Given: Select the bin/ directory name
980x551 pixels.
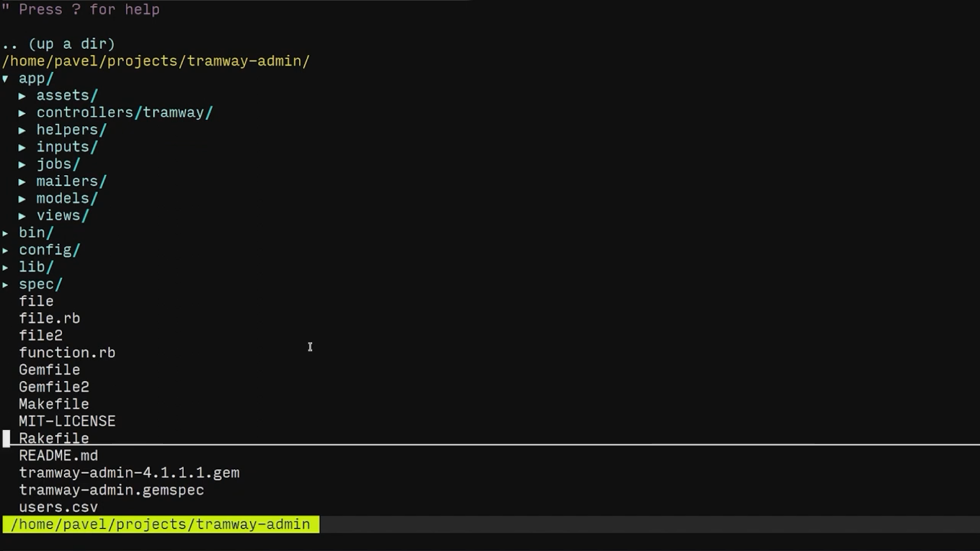Looking at the screenshot, I should pyautogui.click(x=36, y=233).
